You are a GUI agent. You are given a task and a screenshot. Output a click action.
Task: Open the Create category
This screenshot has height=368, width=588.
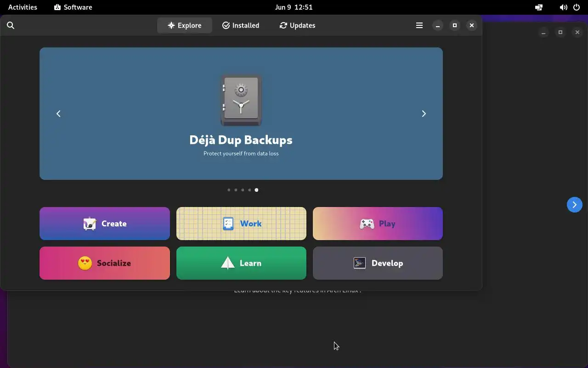point(105,224)
